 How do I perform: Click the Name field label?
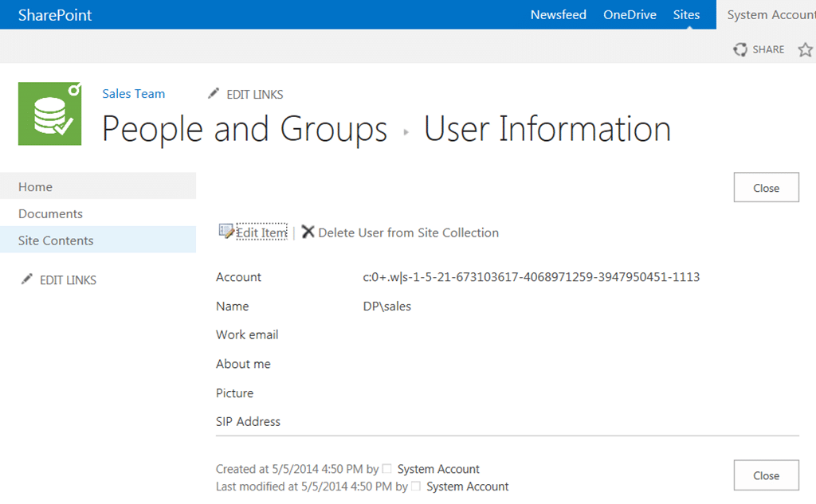click(232, 306)
